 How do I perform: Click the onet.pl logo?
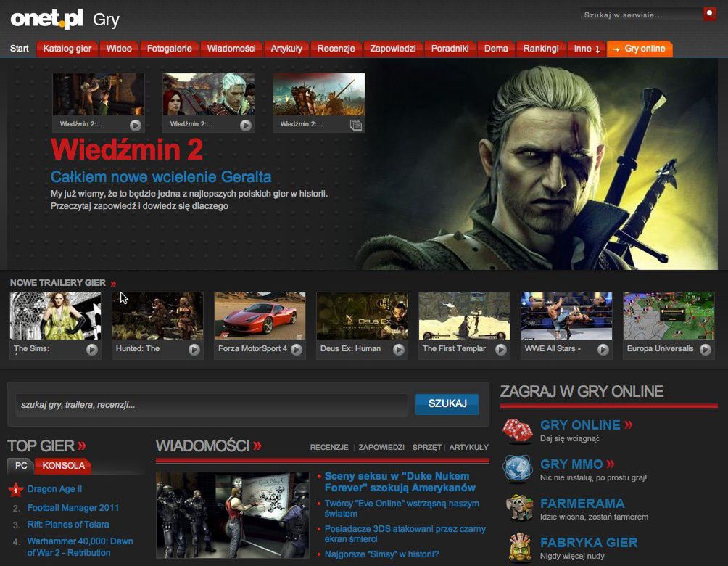click(46, 19)
